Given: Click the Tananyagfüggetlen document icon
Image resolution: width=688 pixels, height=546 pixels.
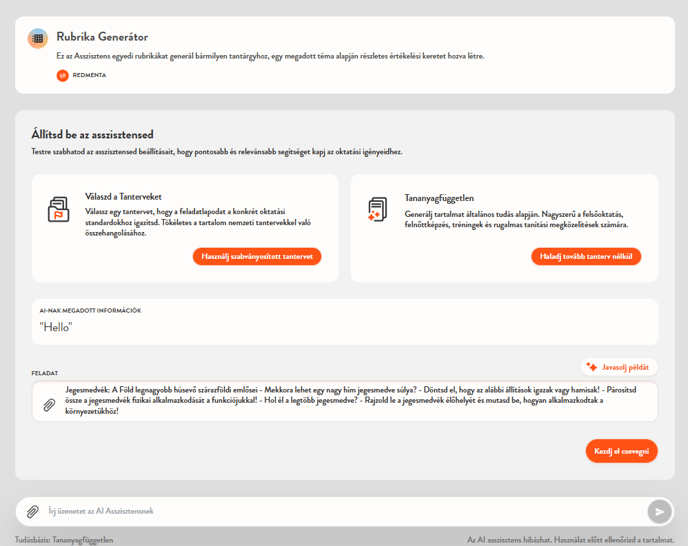Looking at the screenshot, I should (377, 210).
